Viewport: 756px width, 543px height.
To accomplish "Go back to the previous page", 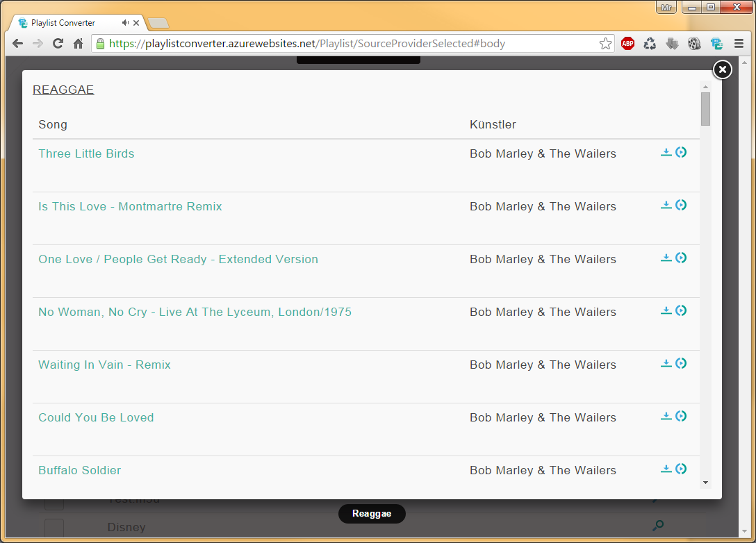I will coord(18,43).
